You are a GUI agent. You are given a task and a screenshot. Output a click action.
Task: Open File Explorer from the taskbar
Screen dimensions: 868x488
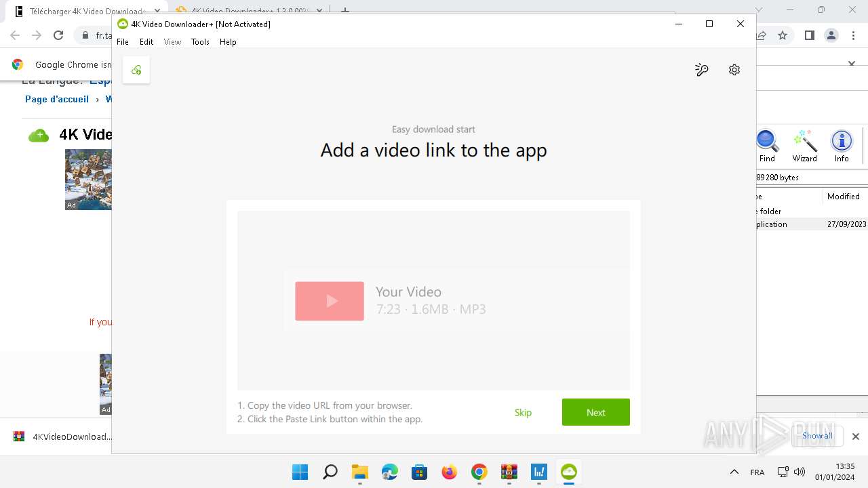coord(360,472)
